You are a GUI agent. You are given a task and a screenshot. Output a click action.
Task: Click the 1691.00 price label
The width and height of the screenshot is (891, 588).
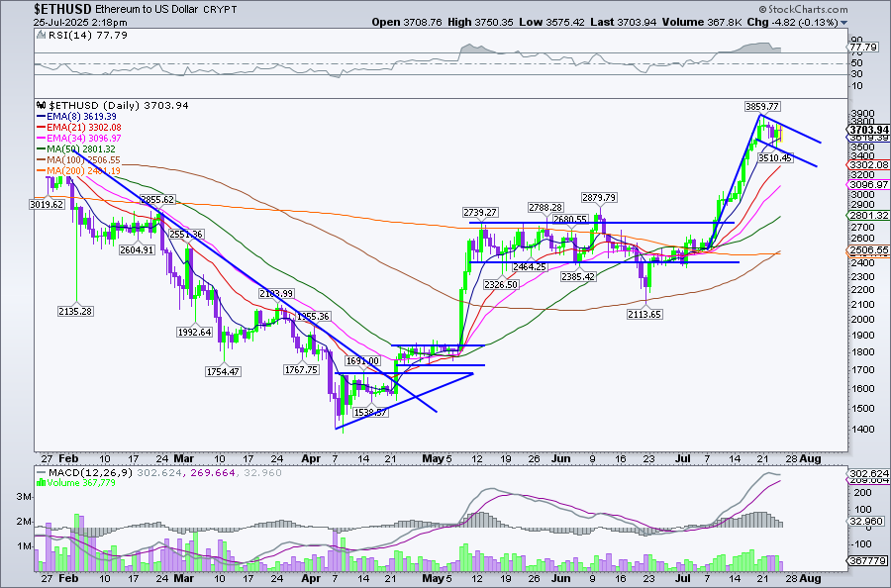(x=362, y=360)
